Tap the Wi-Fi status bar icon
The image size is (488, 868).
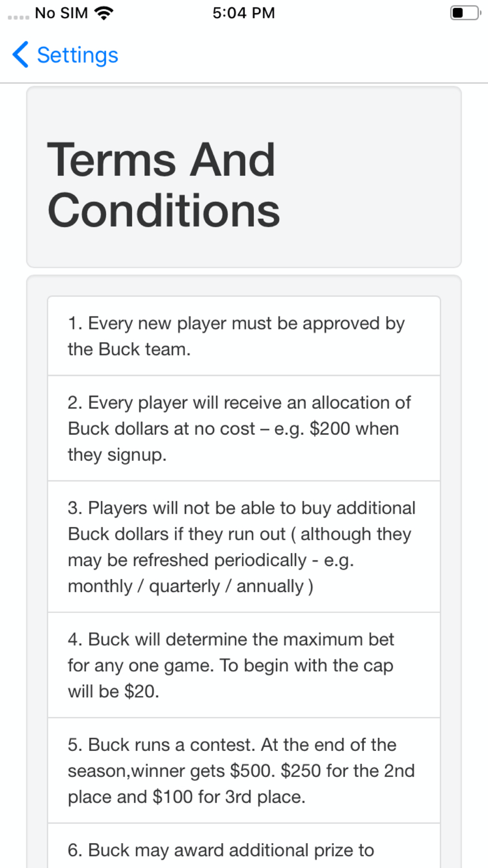pyautogui.click(x=103, y=13)
